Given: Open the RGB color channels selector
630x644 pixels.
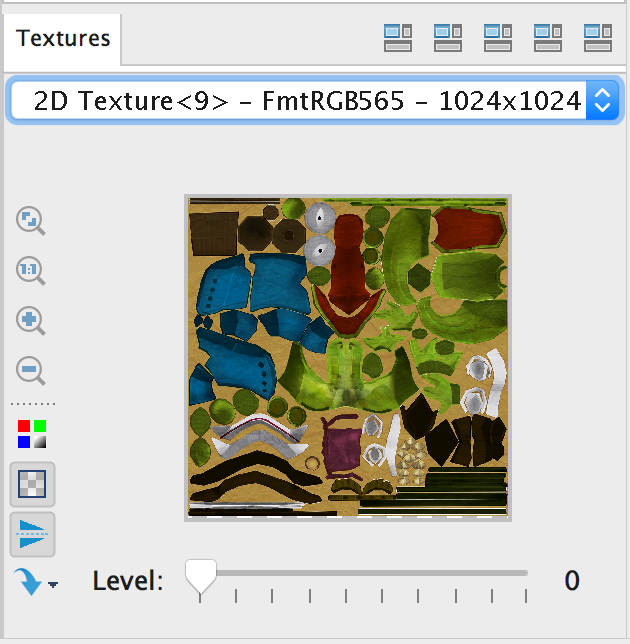Looking at the screenshot, I should point(31,433).
